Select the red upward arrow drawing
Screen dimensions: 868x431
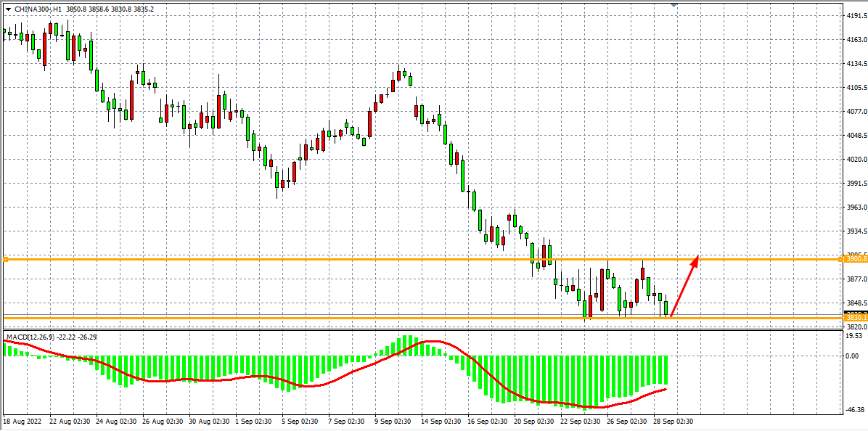(x=684, y=287)
